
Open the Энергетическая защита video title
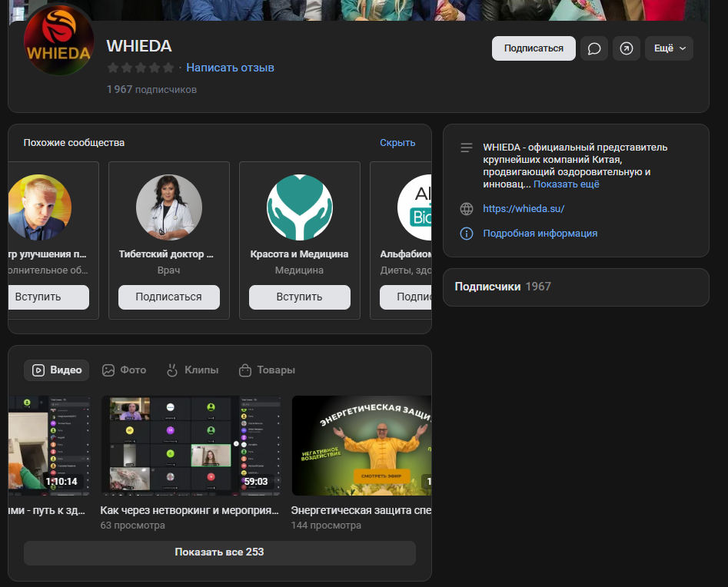coord(361,510)
